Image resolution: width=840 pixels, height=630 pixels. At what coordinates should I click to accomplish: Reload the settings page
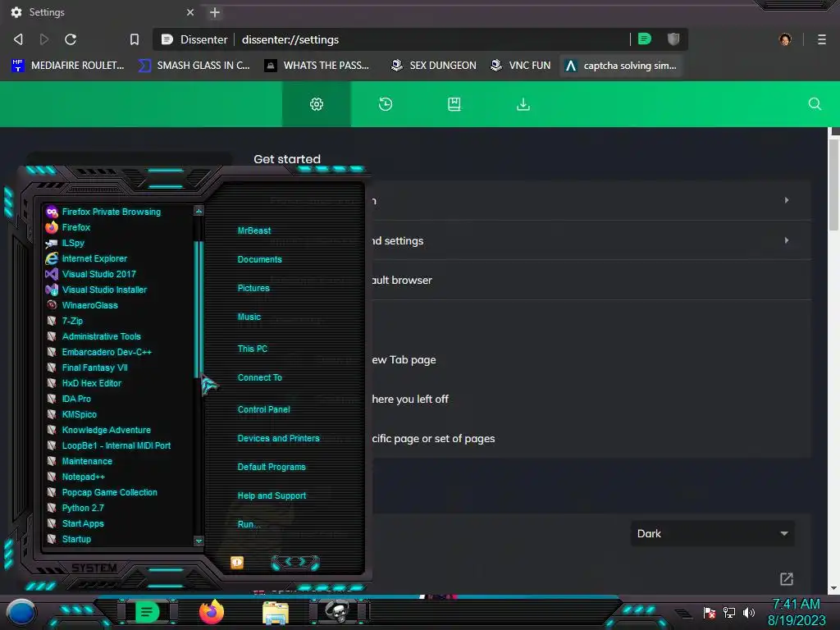[71, 39]
